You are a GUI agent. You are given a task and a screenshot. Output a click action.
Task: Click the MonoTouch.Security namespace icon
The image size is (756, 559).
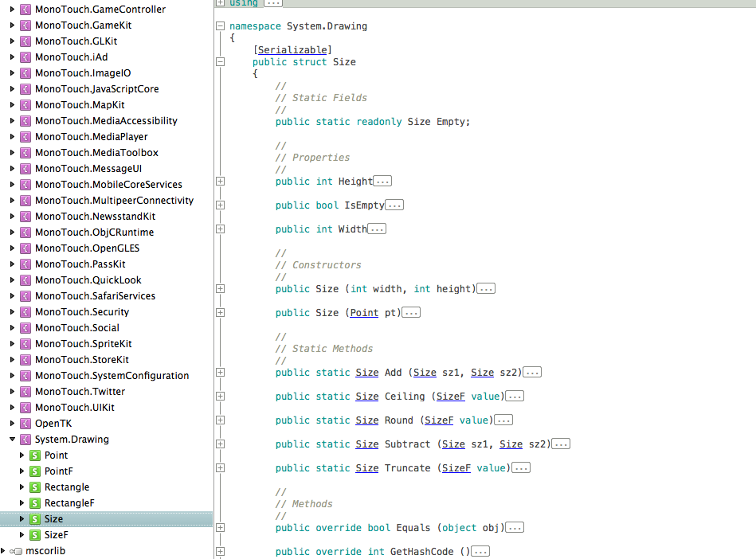(25, 311)
